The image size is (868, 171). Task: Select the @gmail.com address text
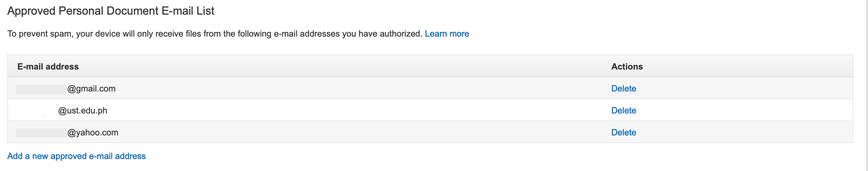91,88
